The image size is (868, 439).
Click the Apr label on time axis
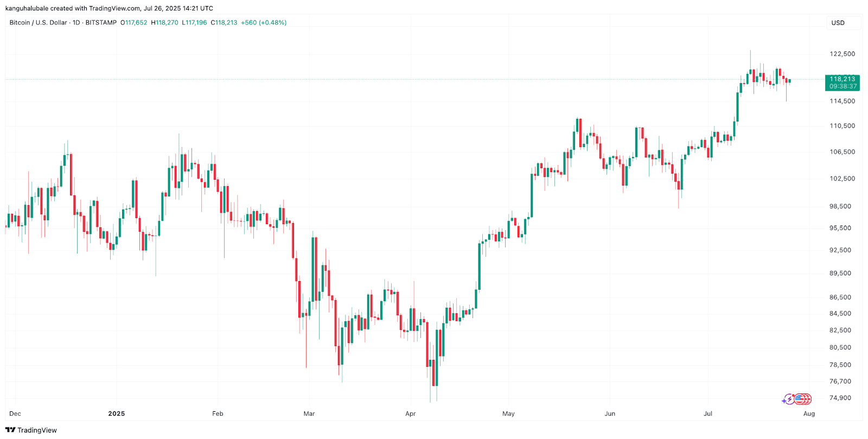[410, 413]
